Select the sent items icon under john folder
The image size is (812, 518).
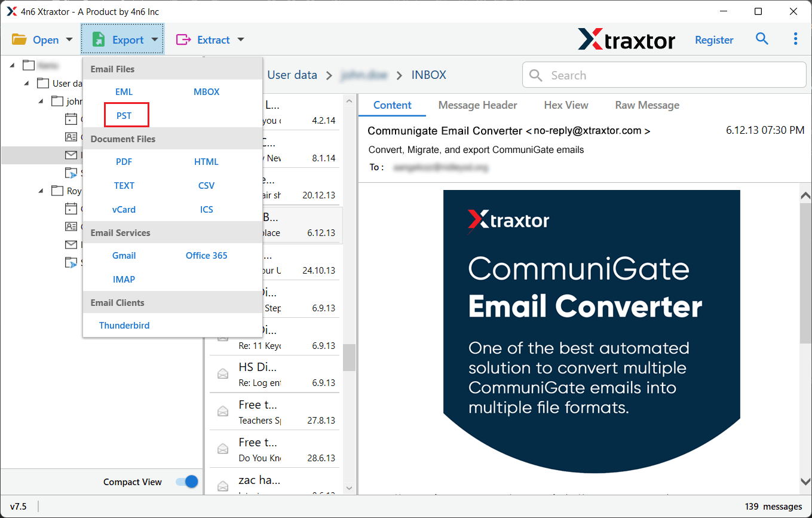click(71, 173)
